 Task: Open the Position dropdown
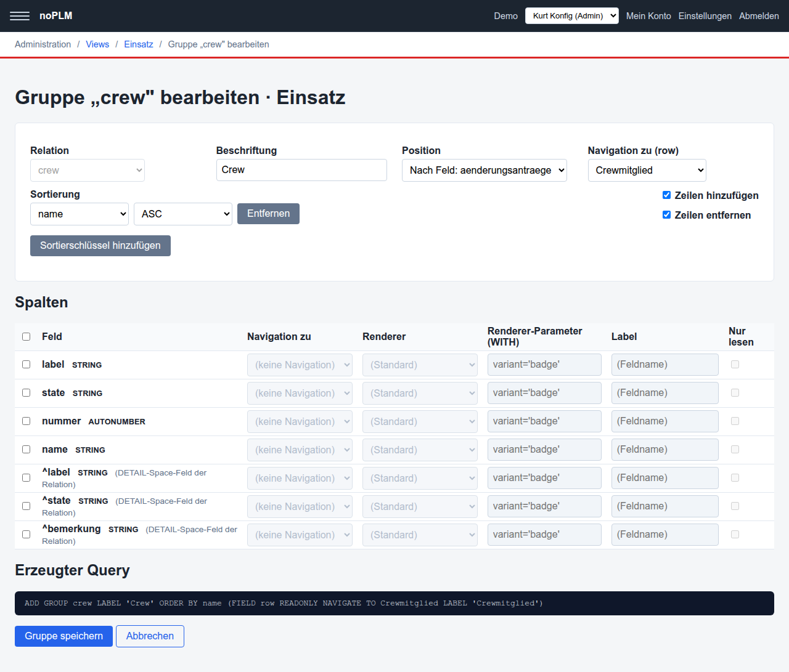point(484,171)
